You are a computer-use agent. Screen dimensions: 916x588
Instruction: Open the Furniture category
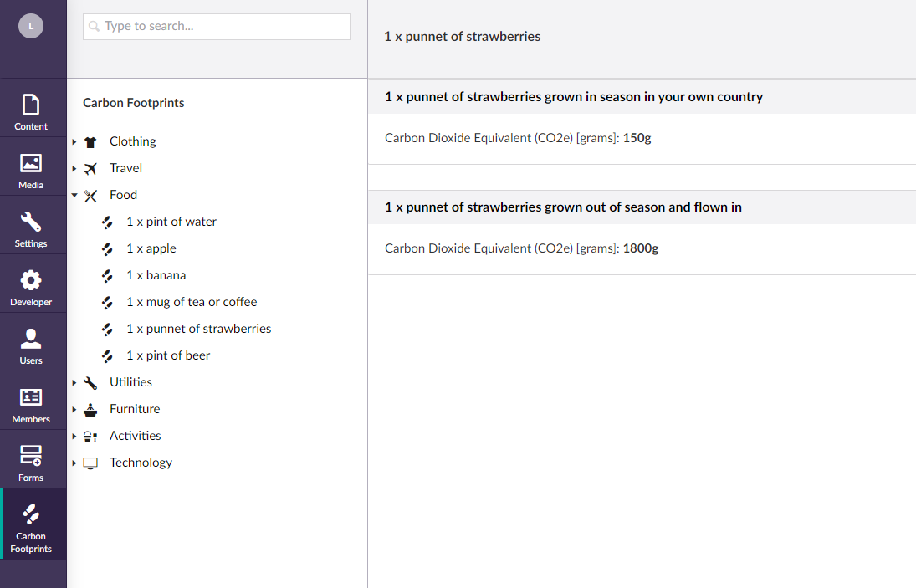click(x=135, y=409)
